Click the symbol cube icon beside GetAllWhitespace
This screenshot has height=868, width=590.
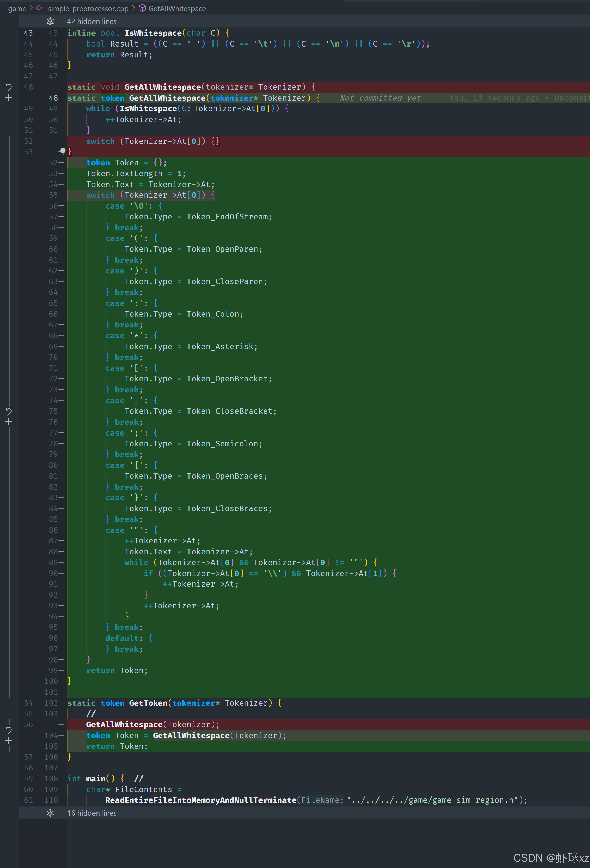[x=142, y=8]
